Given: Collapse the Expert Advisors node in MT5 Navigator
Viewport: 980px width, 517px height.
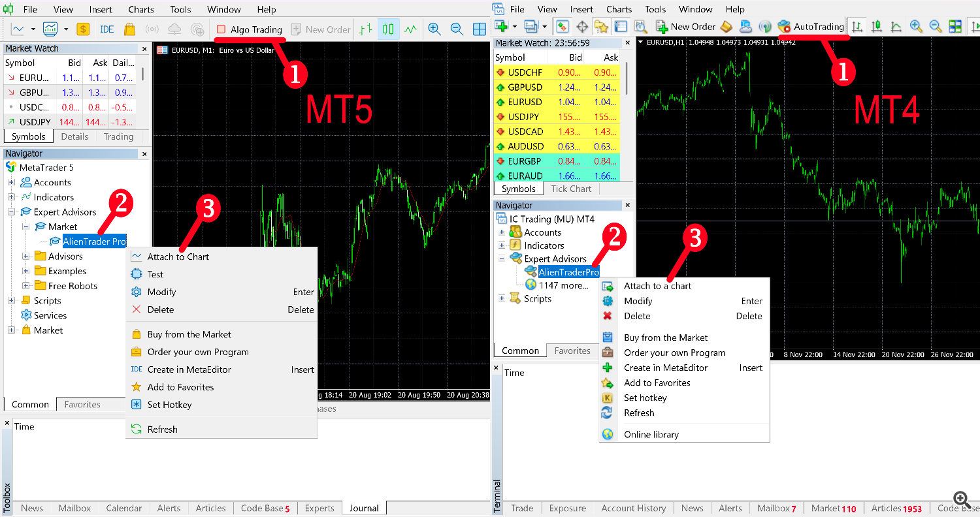Looking at the screenshot, I should [x=12, y=212].
